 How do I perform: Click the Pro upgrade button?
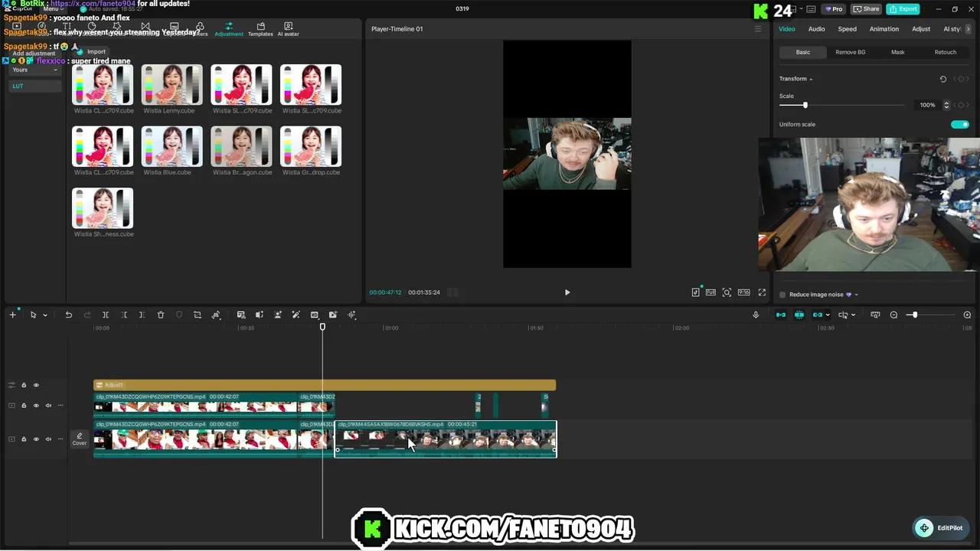tap(834, 9)
